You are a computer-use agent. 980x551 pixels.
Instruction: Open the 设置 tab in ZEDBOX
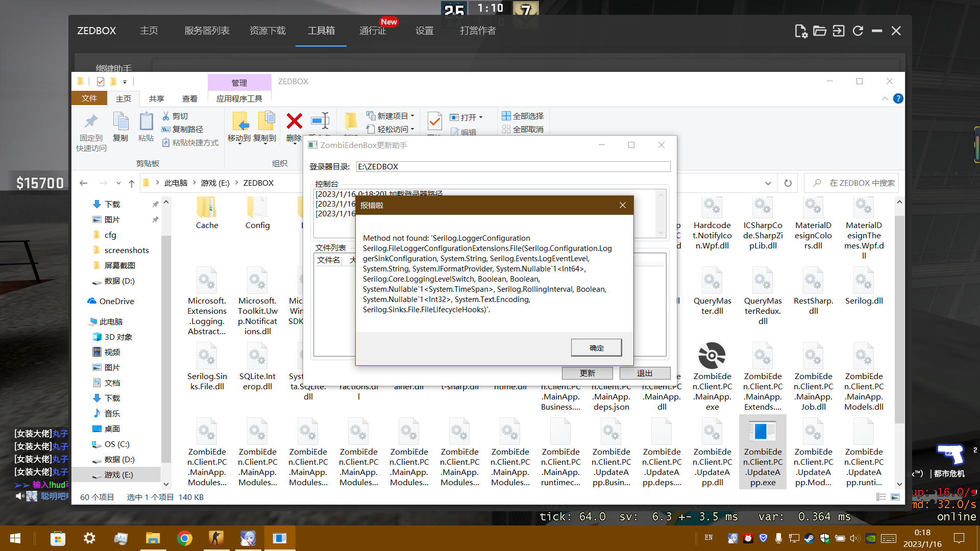424,31
